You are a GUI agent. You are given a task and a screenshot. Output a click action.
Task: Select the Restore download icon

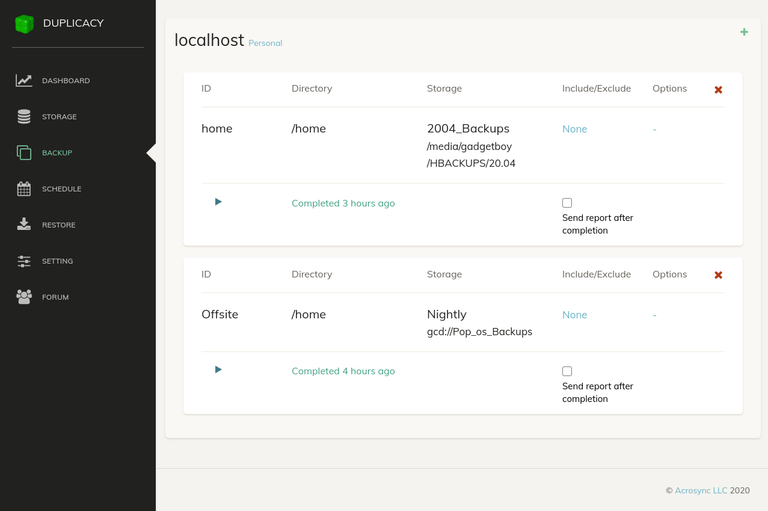24,224
